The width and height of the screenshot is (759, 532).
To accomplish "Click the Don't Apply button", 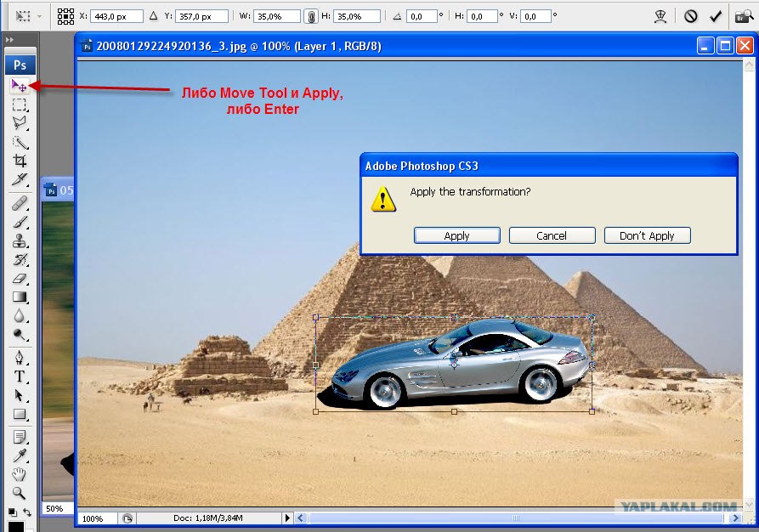I will click(647, 235).
